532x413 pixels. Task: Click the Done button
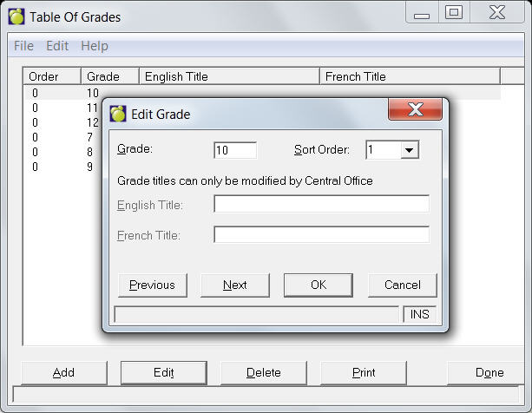(489, 372)
